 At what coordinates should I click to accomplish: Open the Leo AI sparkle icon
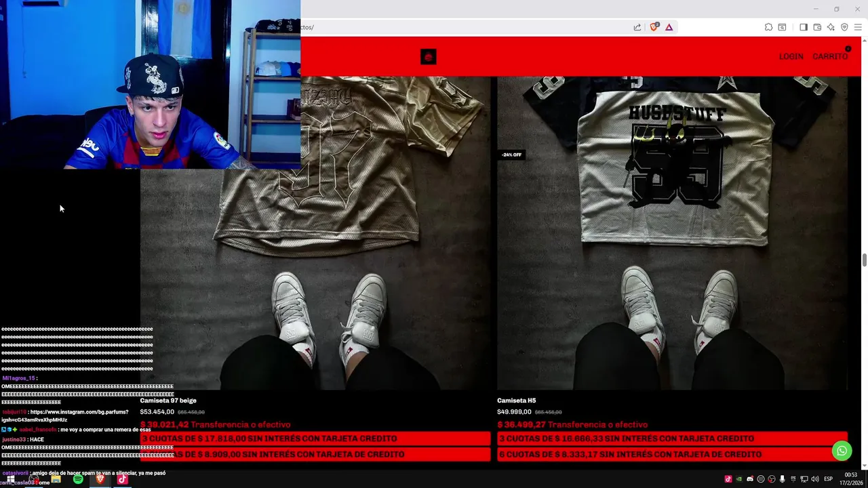point(831,27)
